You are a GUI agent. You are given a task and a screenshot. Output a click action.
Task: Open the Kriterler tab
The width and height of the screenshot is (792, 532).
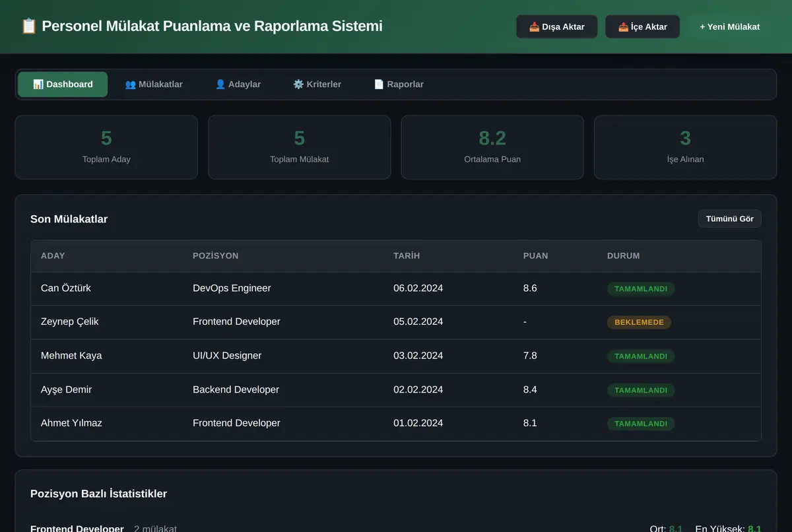(x=317, y=84)
